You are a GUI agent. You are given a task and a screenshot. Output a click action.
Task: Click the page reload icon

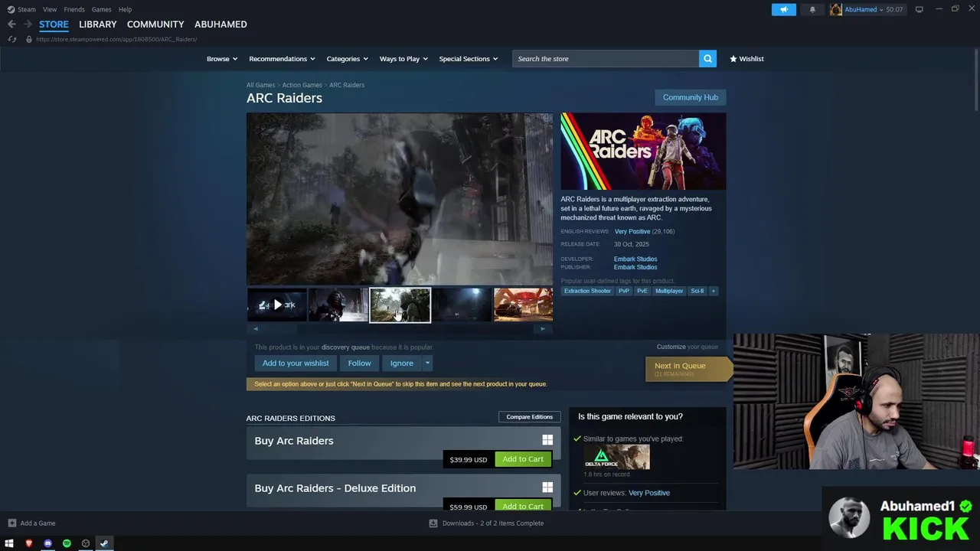(x=11, y=39)
